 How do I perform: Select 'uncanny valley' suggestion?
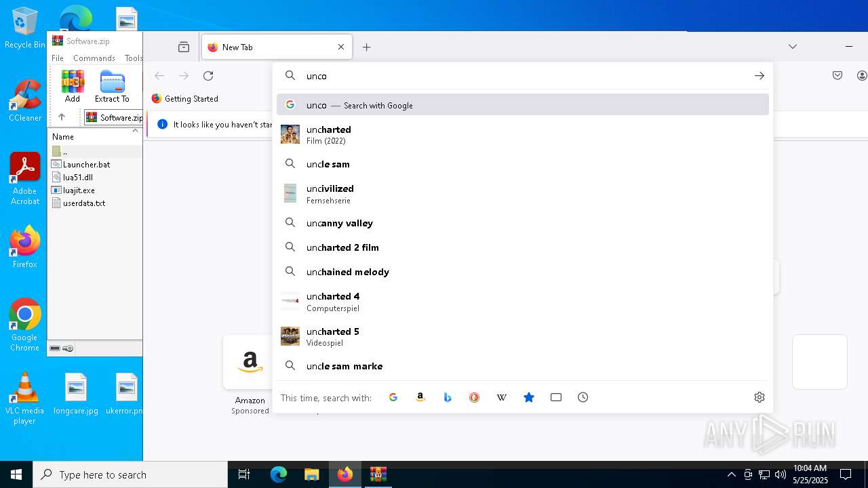pyautogui.click(x=523, y=223)
